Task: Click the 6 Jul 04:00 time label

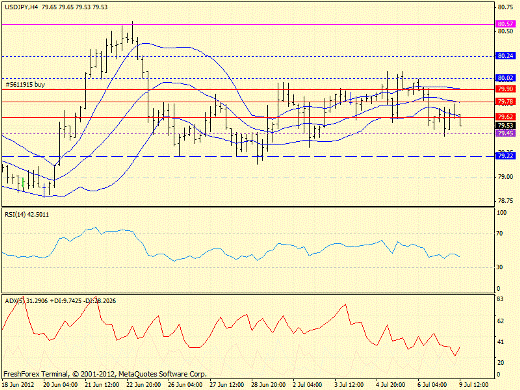Action: [x=432, y=384]
